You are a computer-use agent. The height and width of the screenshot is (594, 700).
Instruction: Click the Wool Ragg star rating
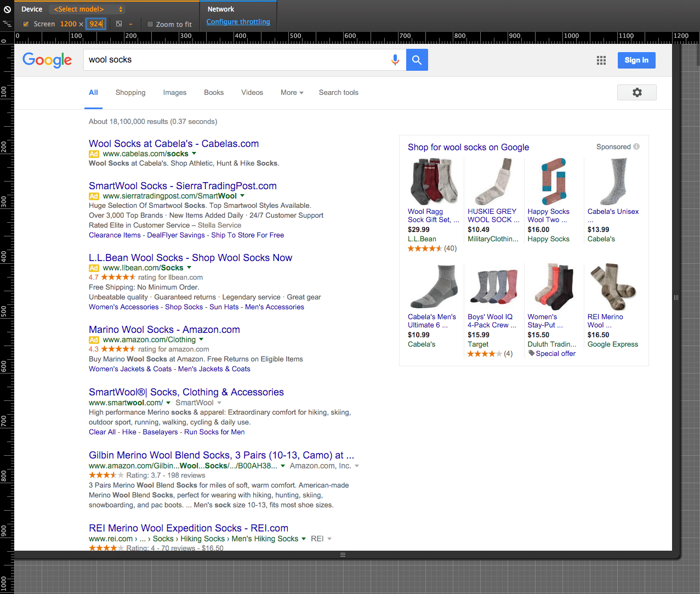(x=425, y=248)
